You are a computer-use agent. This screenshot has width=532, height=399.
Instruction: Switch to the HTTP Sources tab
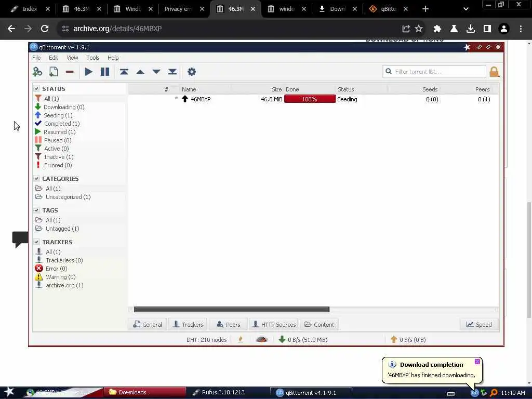274,324
